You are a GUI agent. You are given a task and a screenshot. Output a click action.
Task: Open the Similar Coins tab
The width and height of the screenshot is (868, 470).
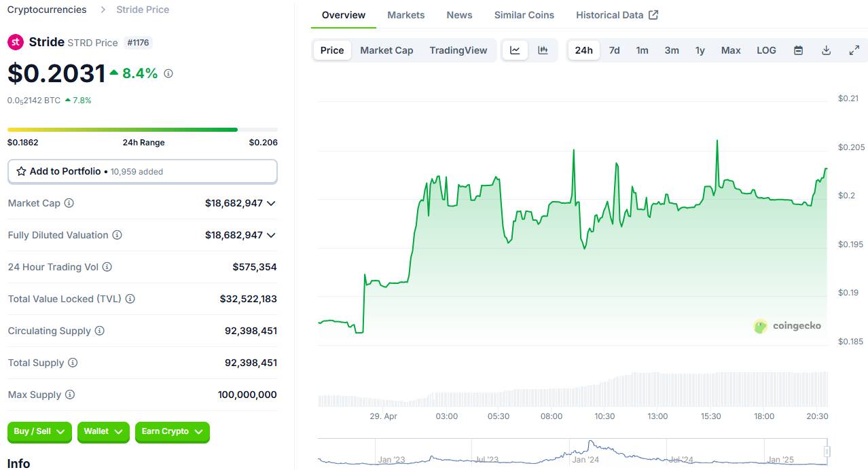point(524,15)
